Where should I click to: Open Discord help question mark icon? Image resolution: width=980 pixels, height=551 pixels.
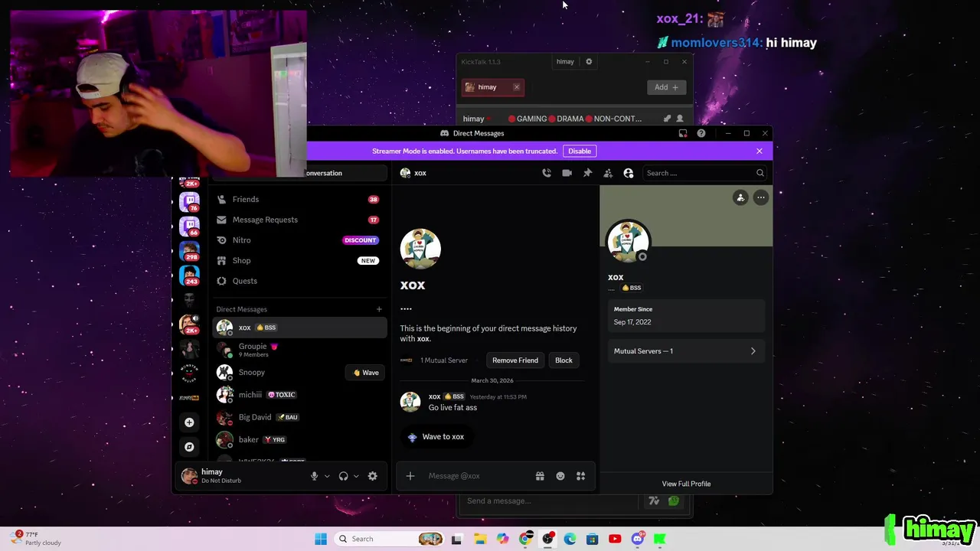pos(701,133)
